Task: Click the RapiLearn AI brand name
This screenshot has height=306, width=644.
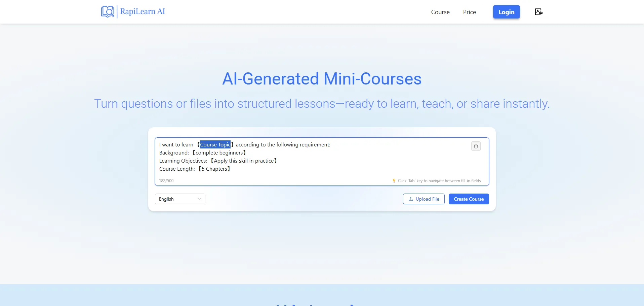Action: click(143, 11)
